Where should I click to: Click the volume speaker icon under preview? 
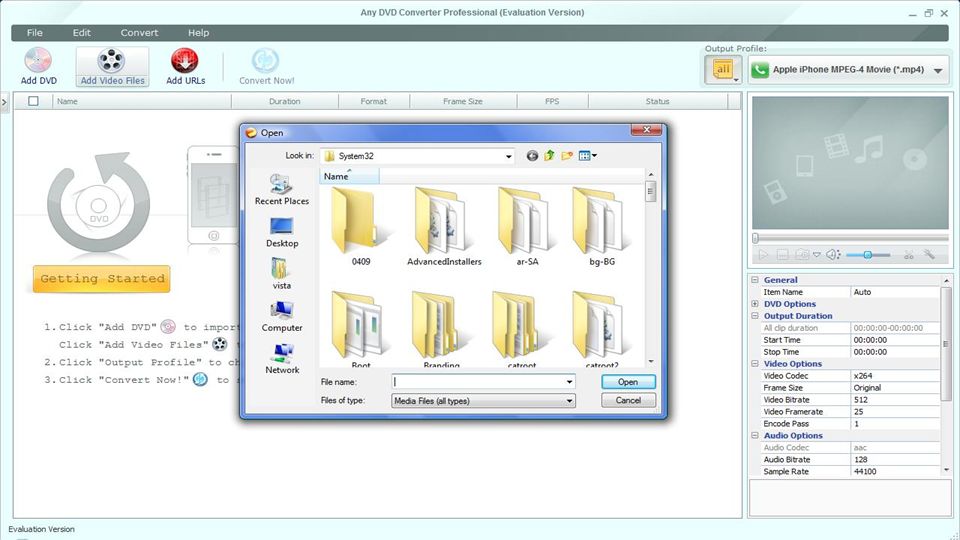point(833,255)
